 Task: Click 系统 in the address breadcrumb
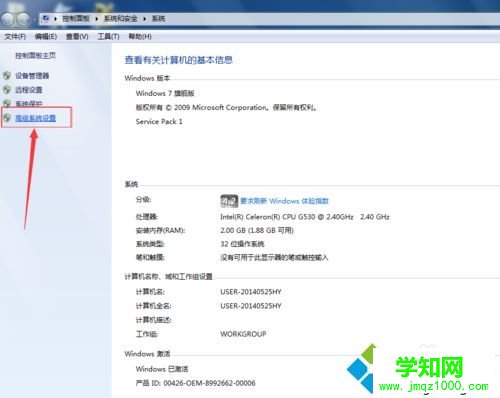pos(158,19)
